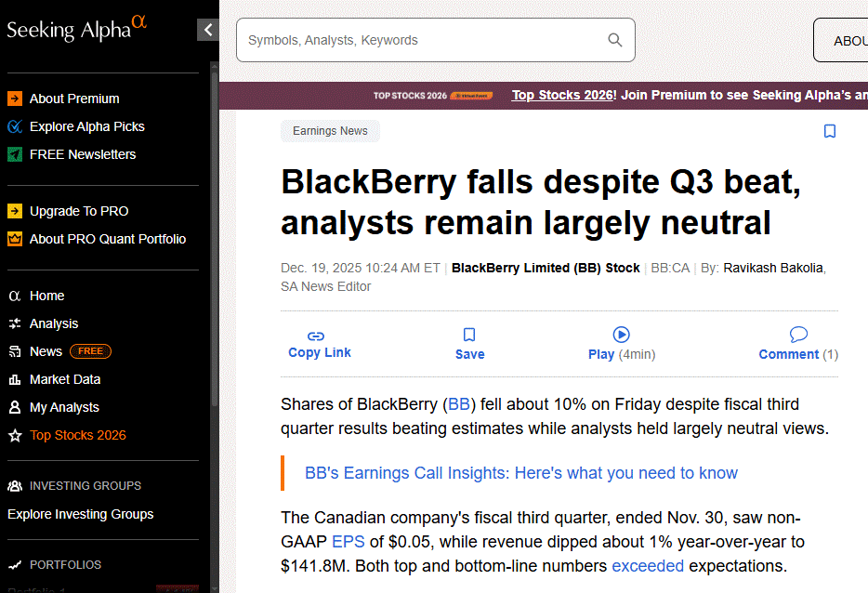Play the article audio
868x593 pixels.
[x=621, y=335]
